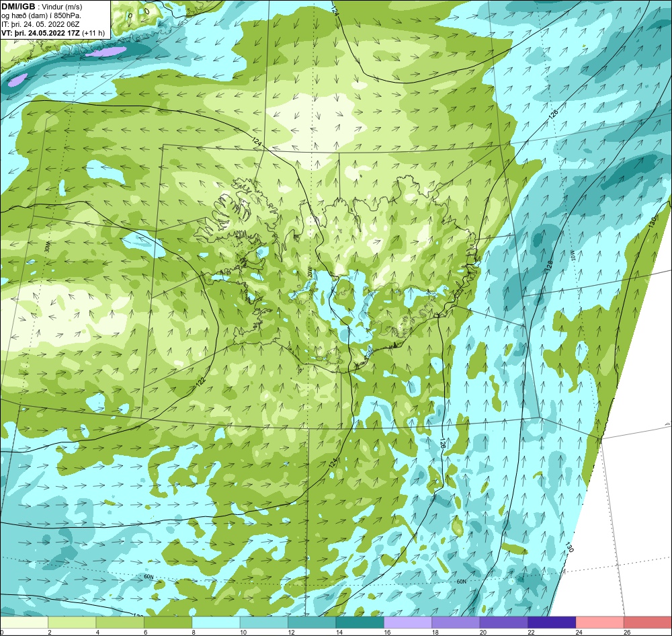Click the legend tick value "12"
The width and height of the screenshot is (672, 636).
click(x=291, y=632)
